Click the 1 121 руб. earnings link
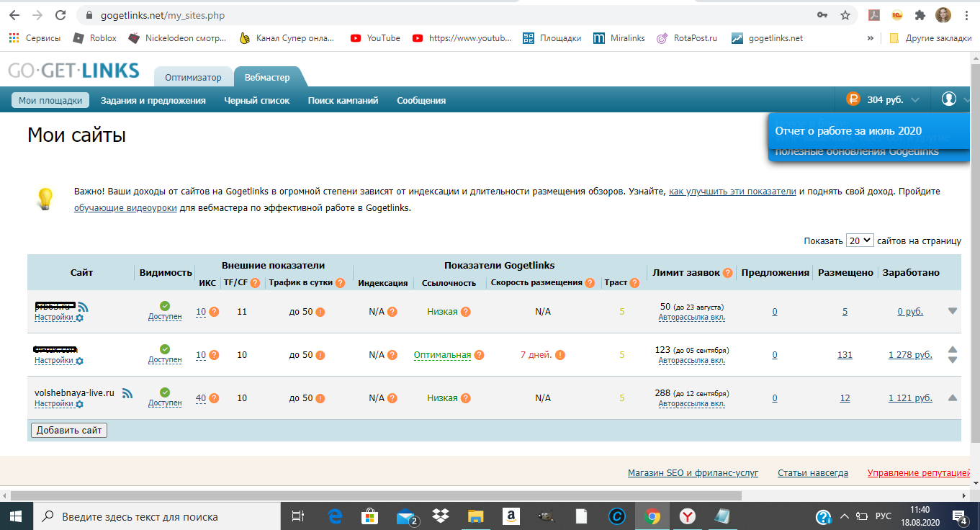This screenshot has width=980, height=530. pyautogui.click(x=910, y=398)
